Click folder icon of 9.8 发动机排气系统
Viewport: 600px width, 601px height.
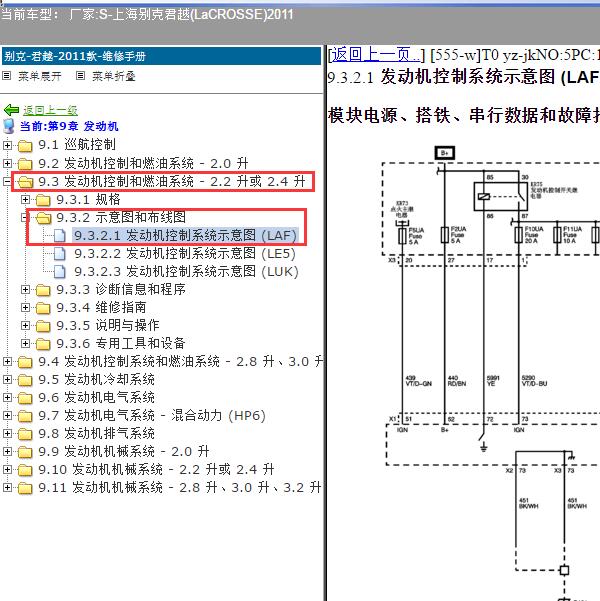25,434
